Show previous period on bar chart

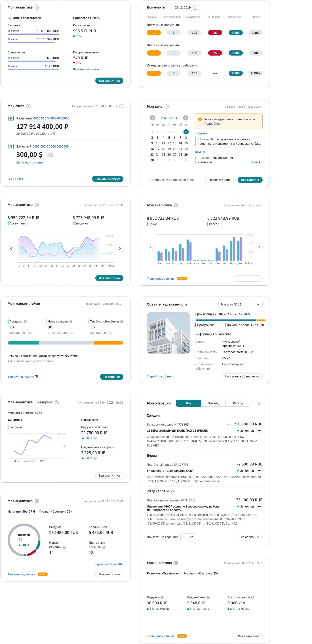pos(150,247)
